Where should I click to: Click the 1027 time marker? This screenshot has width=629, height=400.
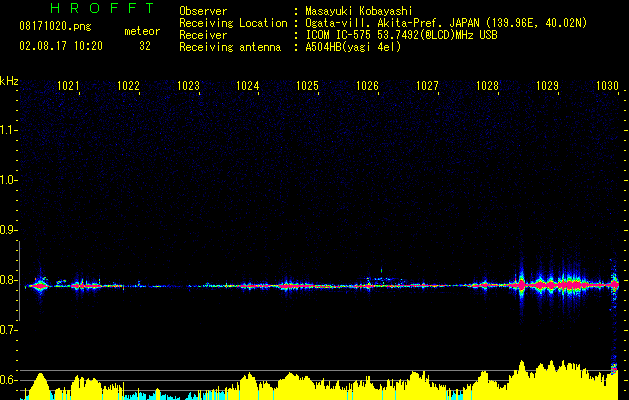[427, 86]
